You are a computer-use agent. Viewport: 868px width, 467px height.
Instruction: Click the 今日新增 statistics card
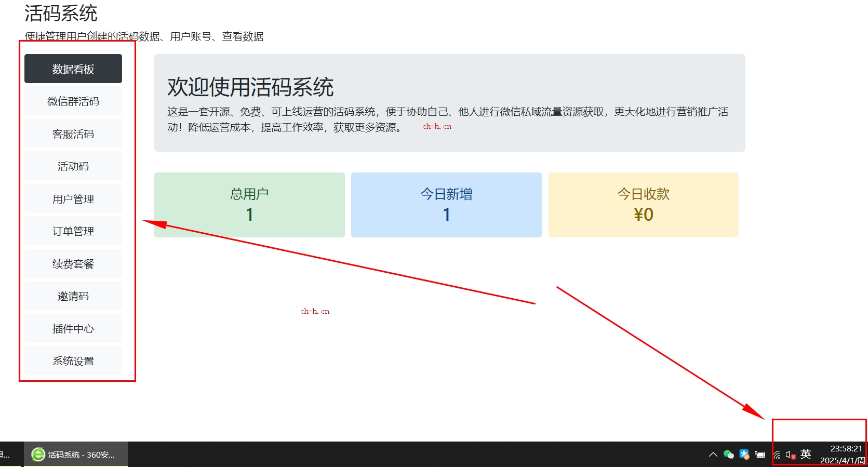(x=446, y=205)
